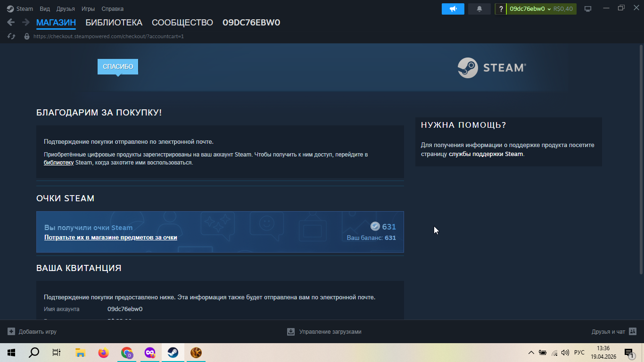Go forward with the right arrow
This screenshot has height=362, width=644.
[26, 22]
